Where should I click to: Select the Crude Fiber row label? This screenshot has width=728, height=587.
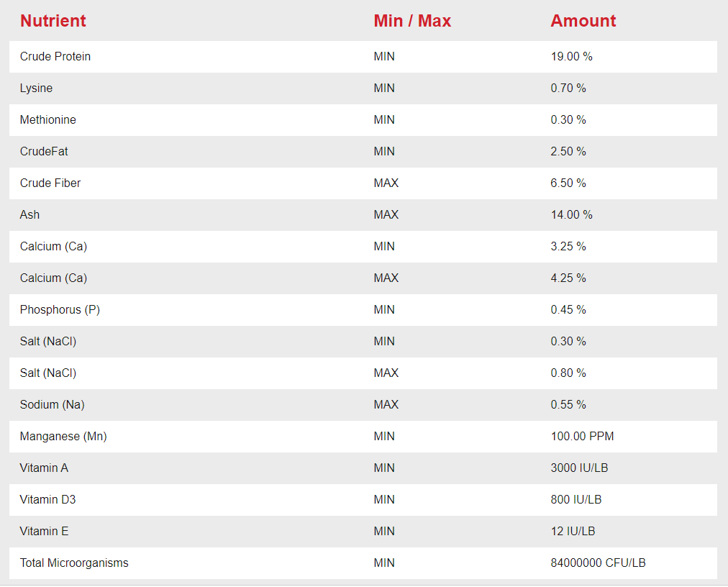point(50,183)
